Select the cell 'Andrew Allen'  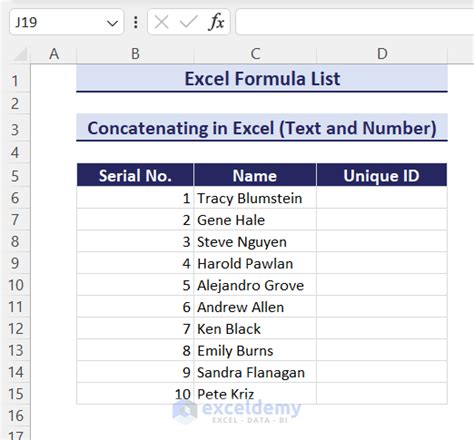point(255,307)
